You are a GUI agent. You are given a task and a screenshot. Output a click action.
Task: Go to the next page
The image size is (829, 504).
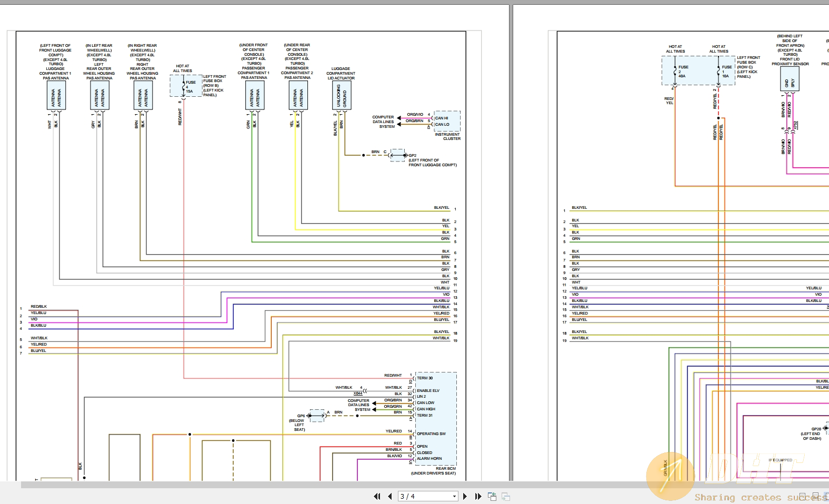click(465, 496)
